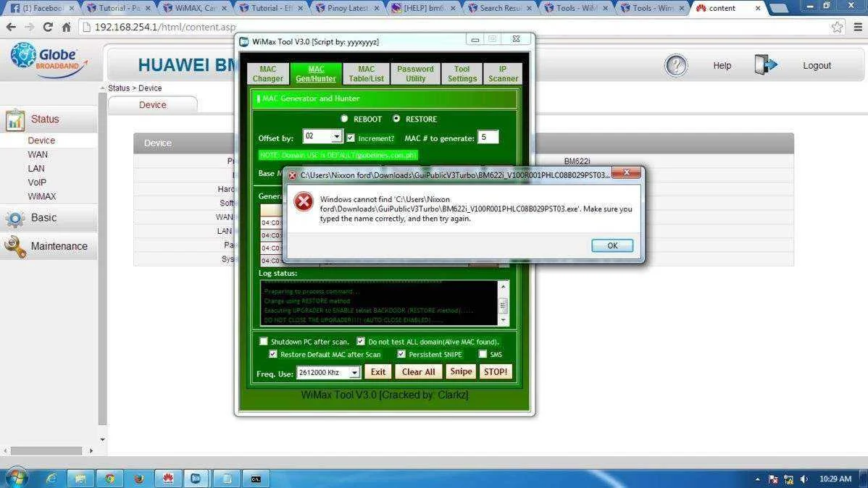Open the Chrome menu icon
Viewport: 868px width, 488px height.
[857, 27]
